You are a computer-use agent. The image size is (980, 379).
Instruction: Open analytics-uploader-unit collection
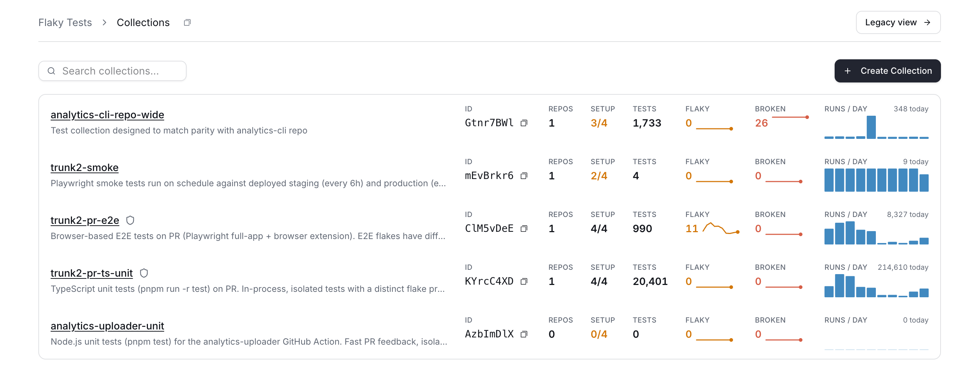(107, 326)
